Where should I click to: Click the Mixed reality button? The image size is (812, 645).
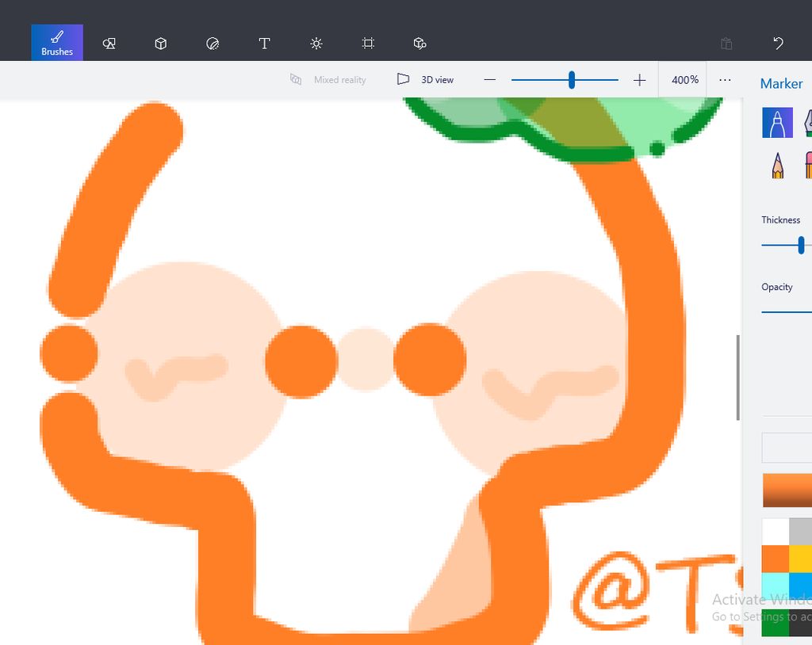click(x=327, y=80)
